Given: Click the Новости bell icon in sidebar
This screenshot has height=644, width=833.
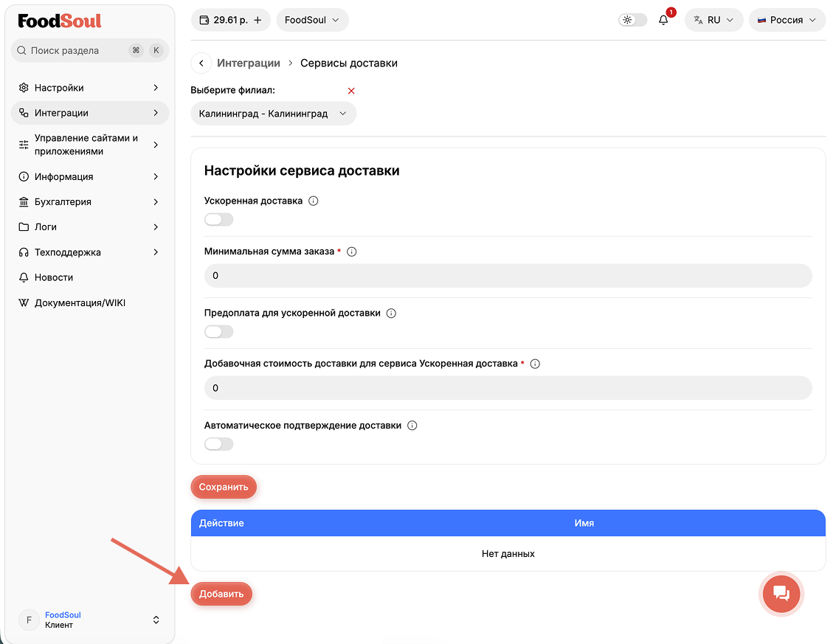Looking at the screenshot, I should click(24, 277).
